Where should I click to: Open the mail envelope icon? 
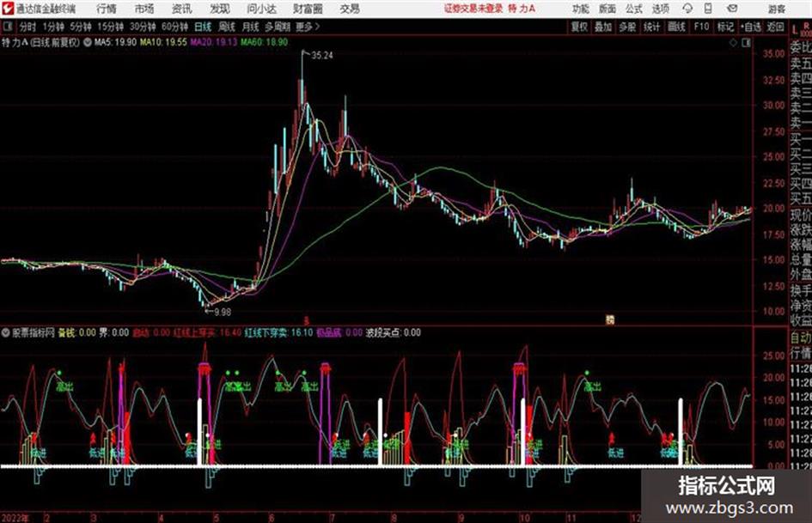(732, 9)
